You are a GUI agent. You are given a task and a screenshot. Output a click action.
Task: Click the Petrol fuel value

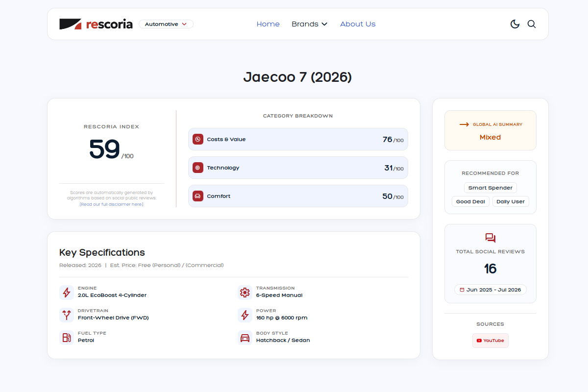[86, 341]
